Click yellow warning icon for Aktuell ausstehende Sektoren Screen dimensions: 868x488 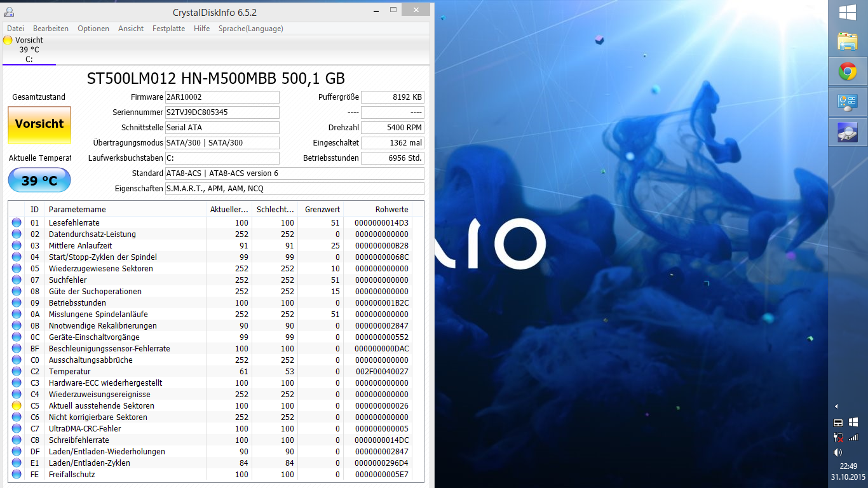click(x=17, y=406)
